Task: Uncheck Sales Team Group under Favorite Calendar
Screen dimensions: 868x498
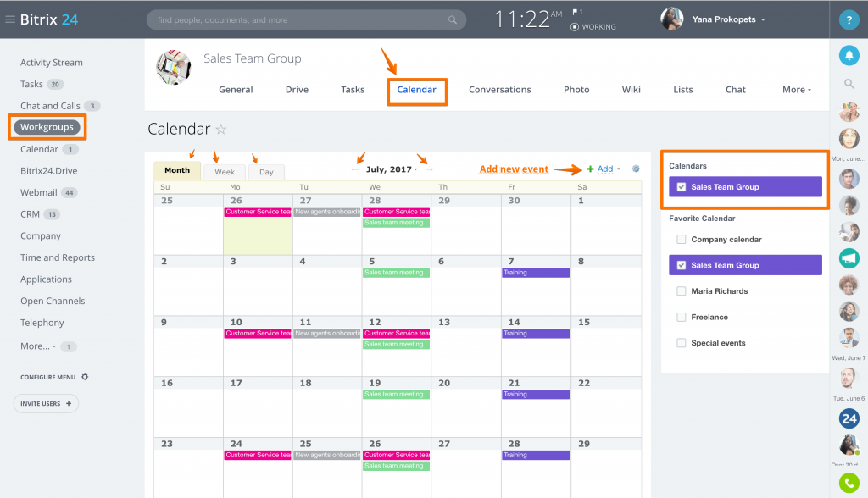Action: (x=682, y=265)
